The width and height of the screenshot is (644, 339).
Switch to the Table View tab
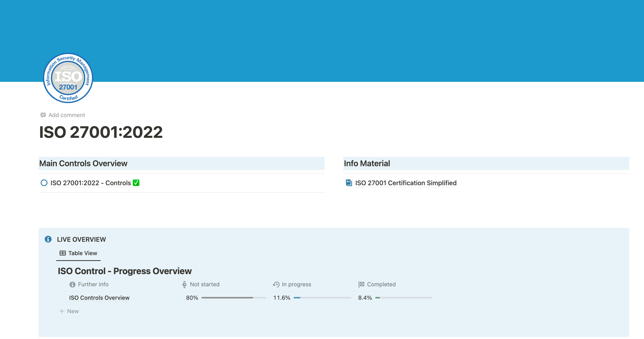(x=79, y=253)
